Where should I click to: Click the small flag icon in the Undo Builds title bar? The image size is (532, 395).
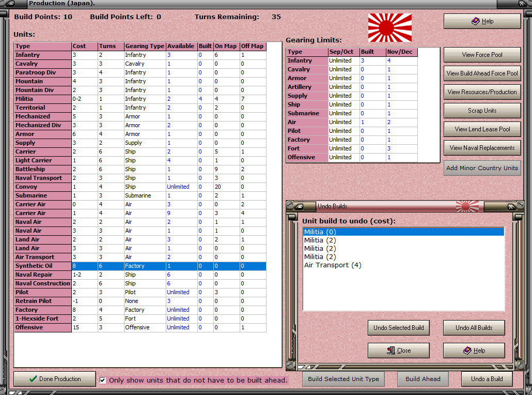point(467,206)
